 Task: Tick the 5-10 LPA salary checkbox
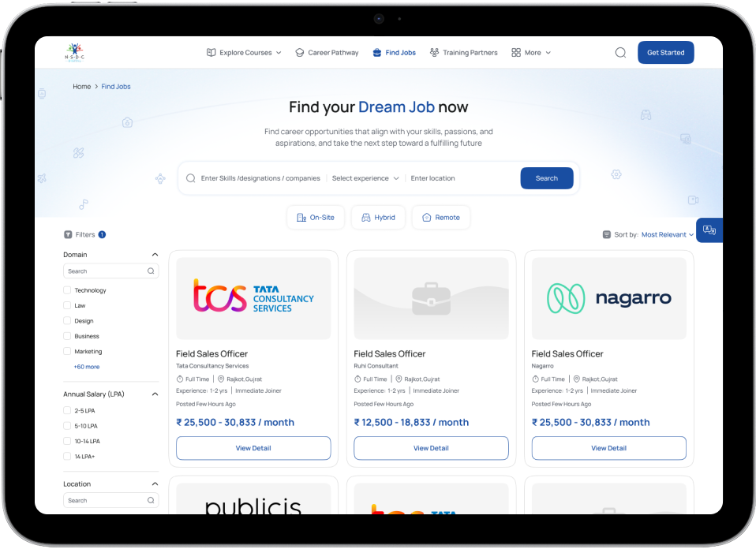67,426
